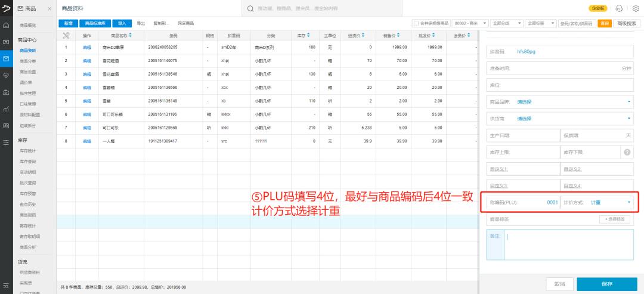Open the 00002 store dropdown

470,23
